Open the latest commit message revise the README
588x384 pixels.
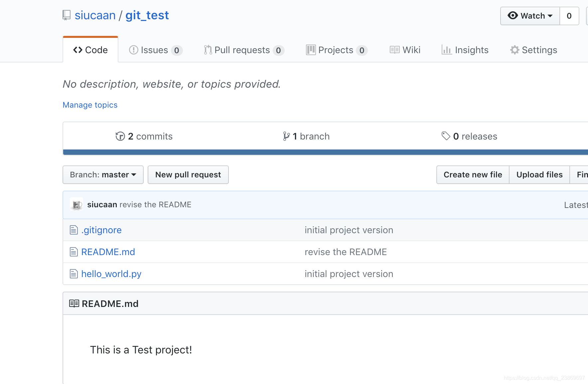pos(155,205)
